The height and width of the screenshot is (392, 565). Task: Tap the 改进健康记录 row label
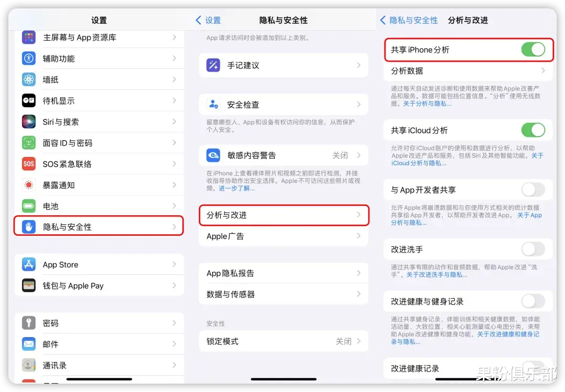[x=415, y=368]
